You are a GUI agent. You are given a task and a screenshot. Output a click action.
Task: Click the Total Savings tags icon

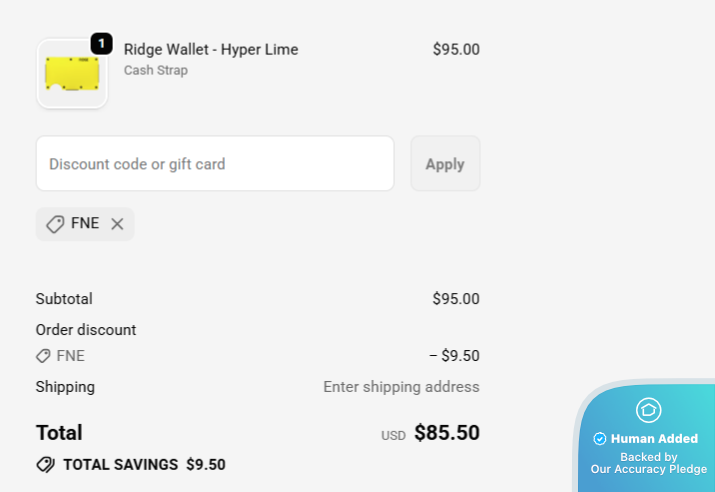(45, 464)
